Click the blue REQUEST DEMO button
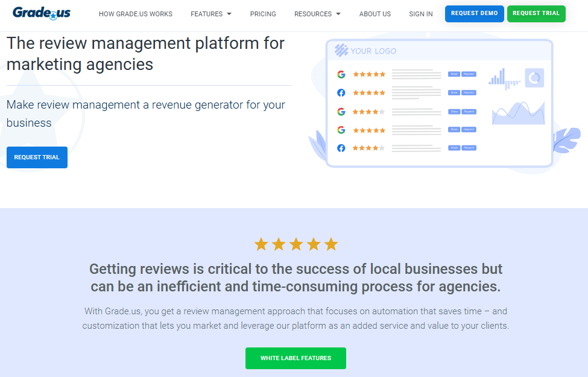The width and height of the screenshot is (588, 377). click(475, 13)
